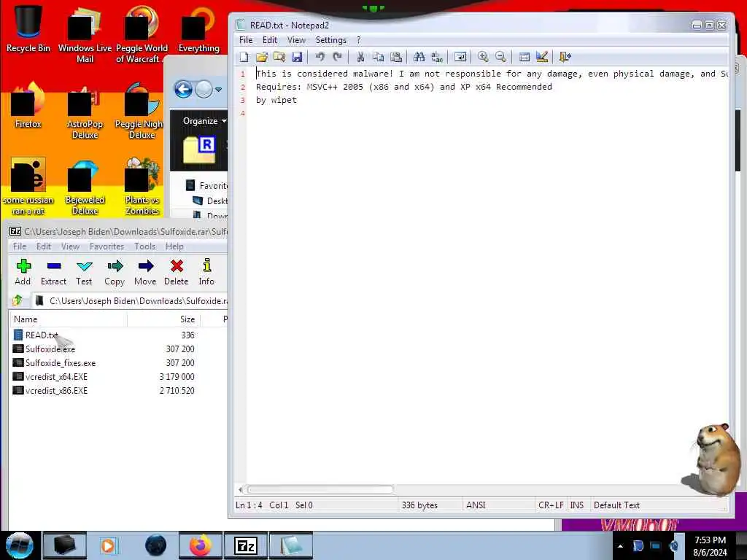Open the Edit menu in Notepad2
Viewport: 747px width, 560px height.
(270, 40)
